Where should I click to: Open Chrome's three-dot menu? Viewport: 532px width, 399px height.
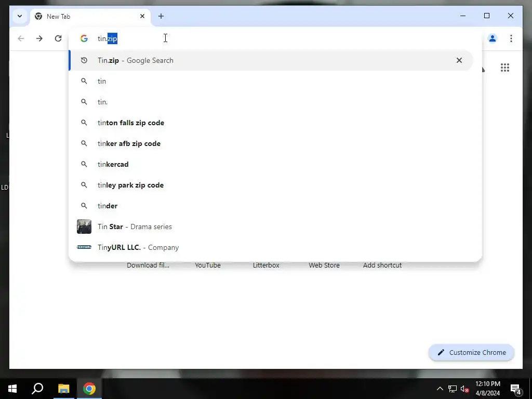pyautogui.click(x=511, y=38)
